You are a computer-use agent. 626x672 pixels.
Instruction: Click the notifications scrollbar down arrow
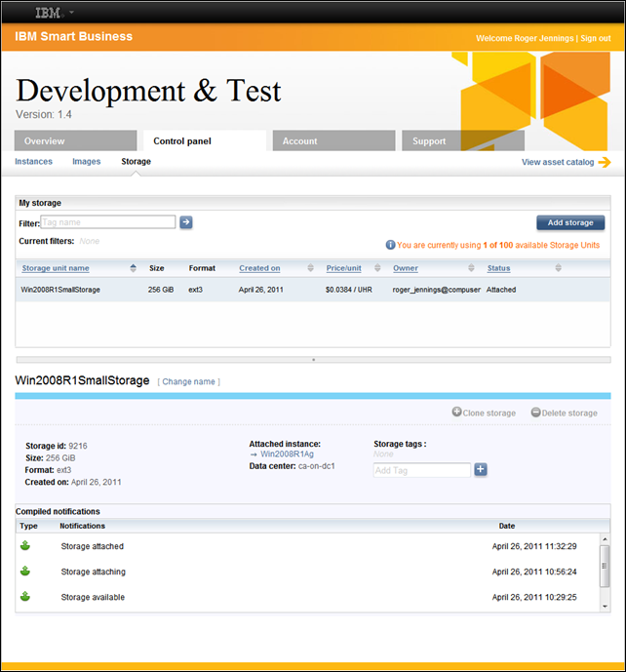605,606
